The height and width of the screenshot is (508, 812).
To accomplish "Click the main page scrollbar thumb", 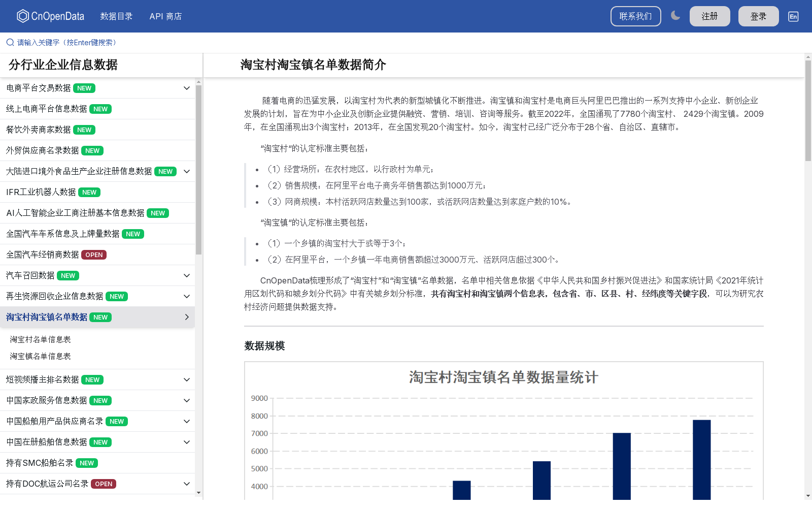I will click(x=808, y=111).
